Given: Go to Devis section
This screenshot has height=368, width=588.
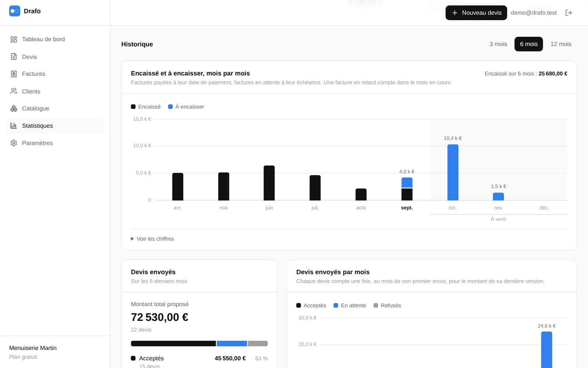Looking at the screenshot, I should [55, 57].
